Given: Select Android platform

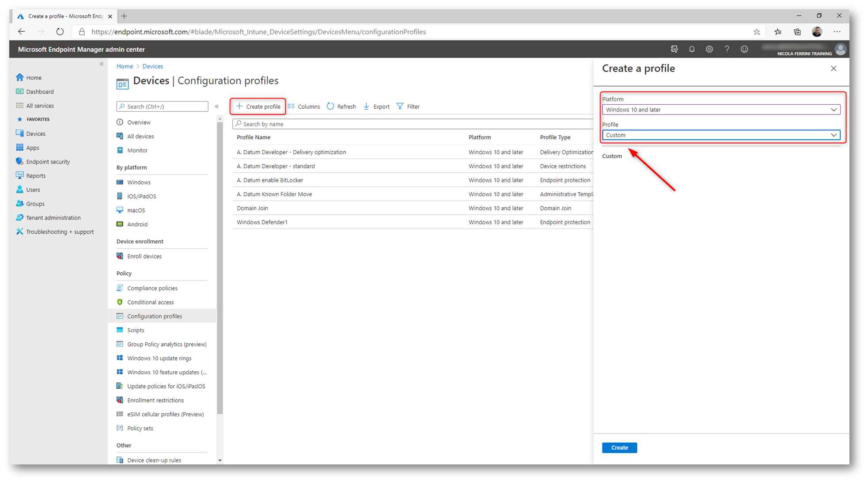Looking at the screenshot, I should click(x=137, y=224).
